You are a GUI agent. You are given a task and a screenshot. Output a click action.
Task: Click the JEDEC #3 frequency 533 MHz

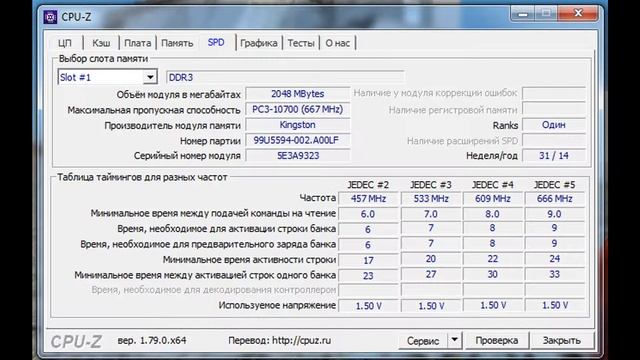[x=431, y=199]
